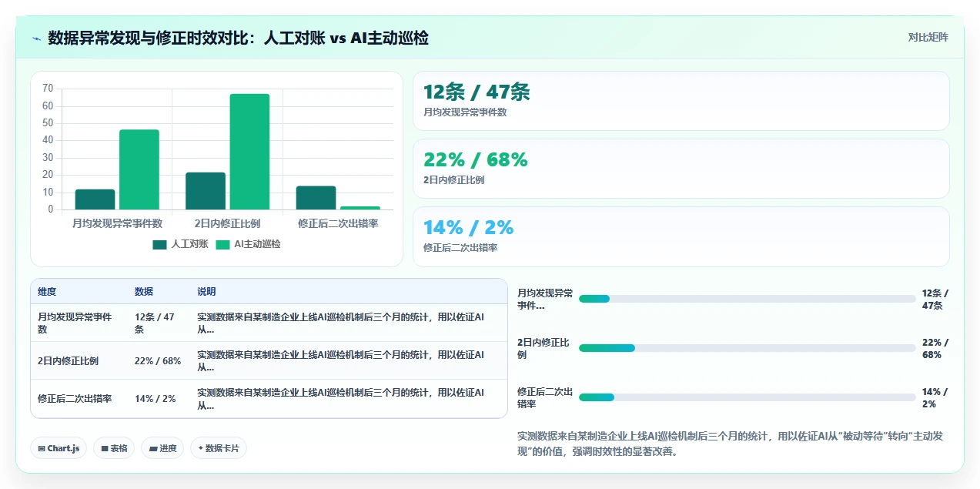Click the progress bar for 2日内修正比例
Viewport: 980px width, 489px height.
pyautogui.click(x=747, y=348)
